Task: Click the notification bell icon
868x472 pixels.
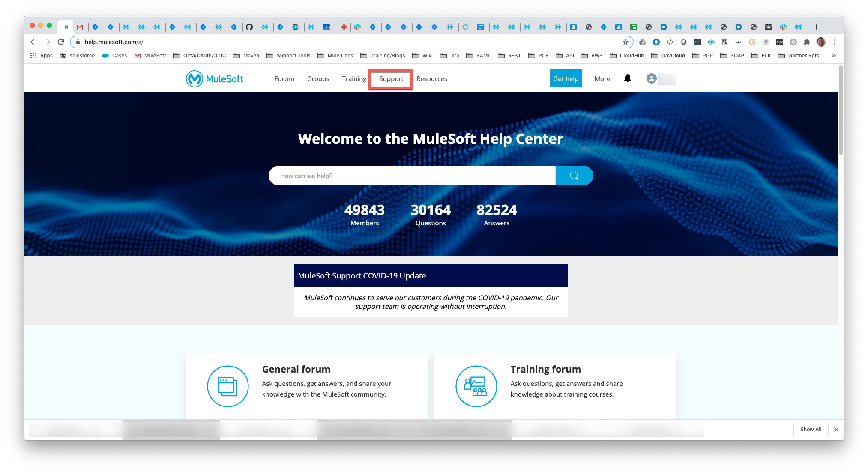Action: coord(627,78)
